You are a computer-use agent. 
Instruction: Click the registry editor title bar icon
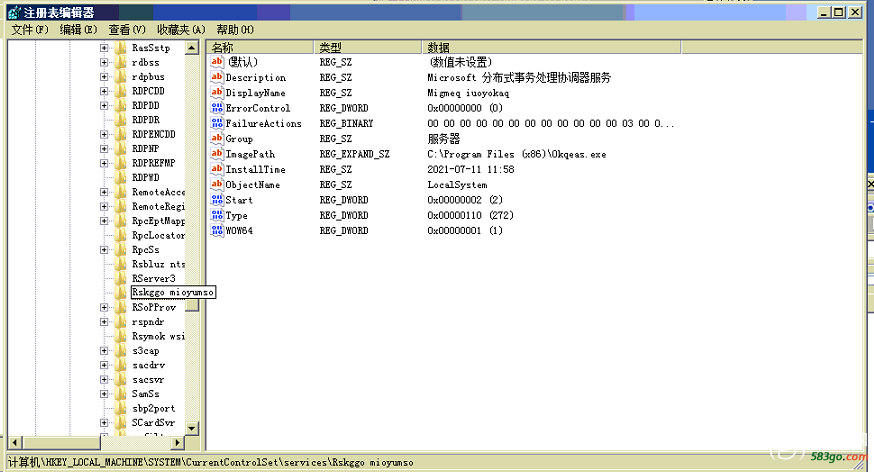tap(14, 12)
